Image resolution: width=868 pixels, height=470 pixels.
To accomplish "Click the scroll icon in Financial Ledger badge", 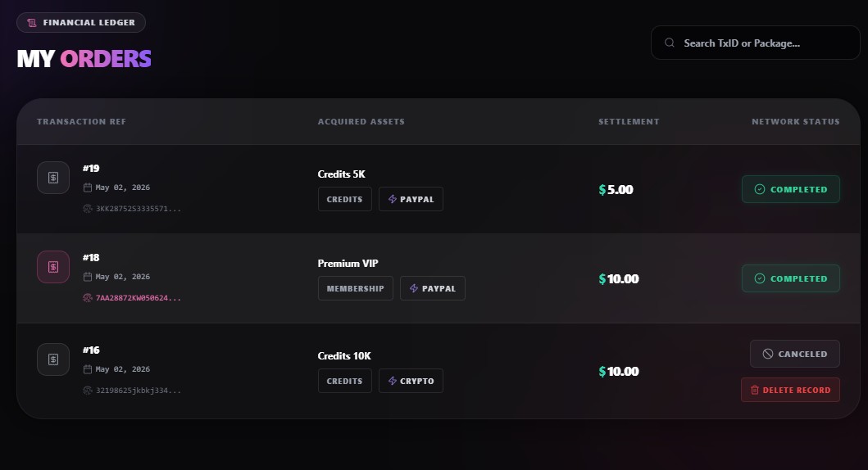I will coord(32,23).
